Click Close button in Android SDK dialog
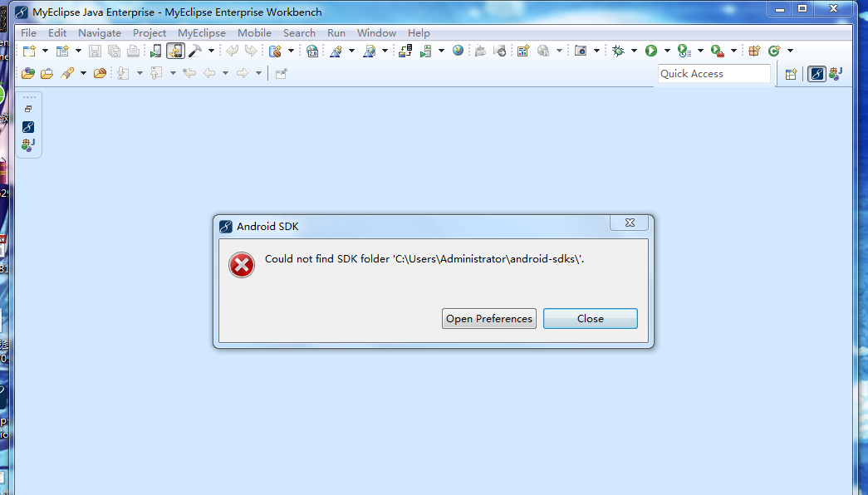868x495 pixels. click(590, 318)
